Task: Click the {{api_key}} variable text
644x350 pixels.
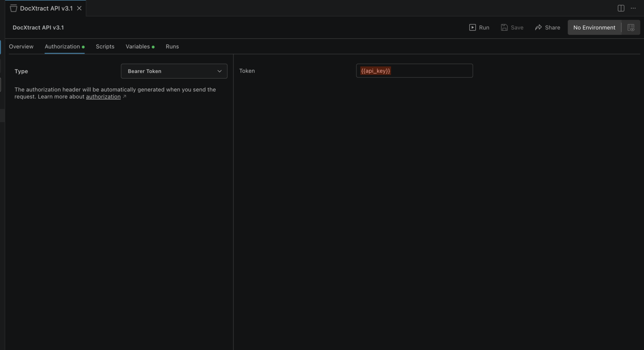Action: point(376,70)
